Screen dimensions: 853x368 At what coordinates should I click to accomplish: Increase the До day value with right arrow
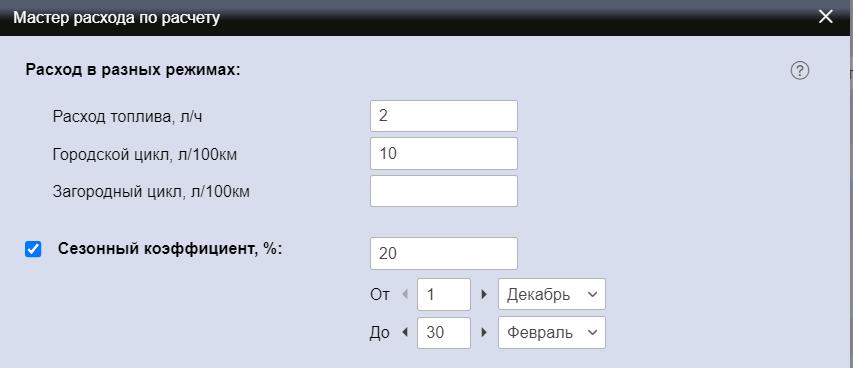(484, 332)
